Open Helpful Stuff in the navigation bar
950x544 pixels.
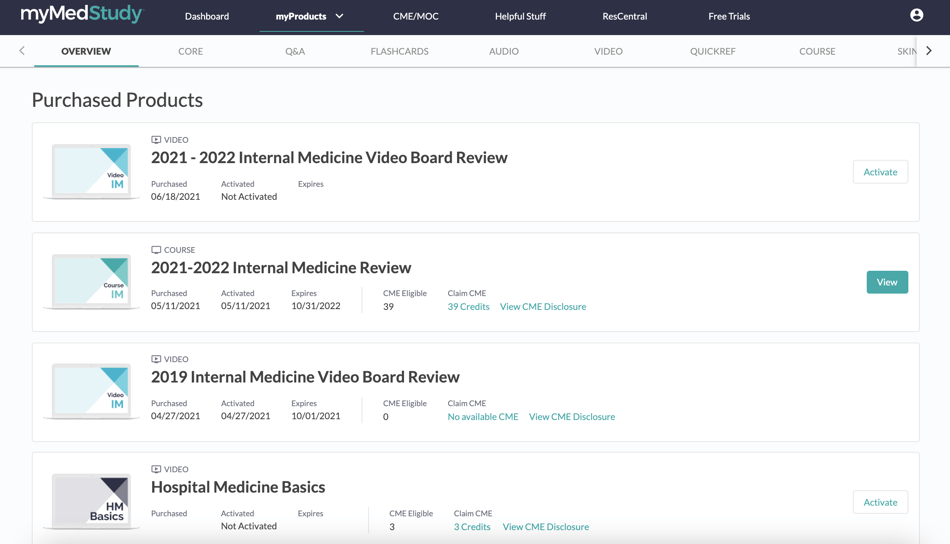pos(520,16)
